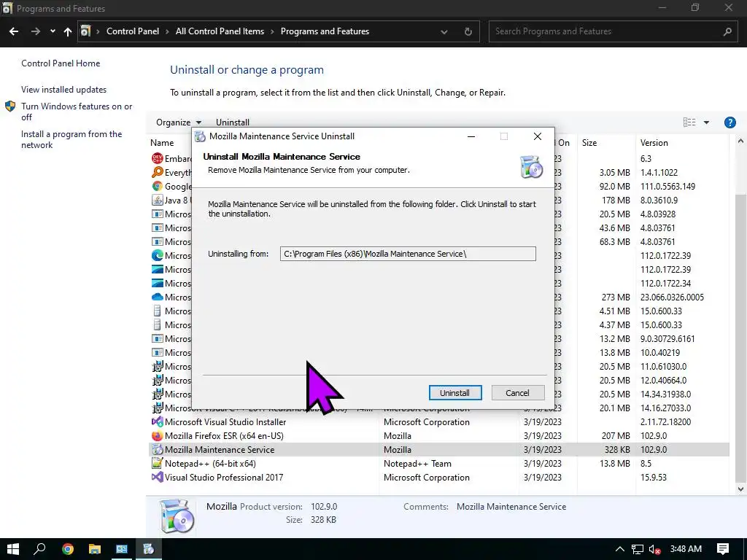Select Mozilla Firefox ESR (x64 en-US) row
The width and height of the screenshot is (747, 560).
pyautogui.click(x=439, y=436)
